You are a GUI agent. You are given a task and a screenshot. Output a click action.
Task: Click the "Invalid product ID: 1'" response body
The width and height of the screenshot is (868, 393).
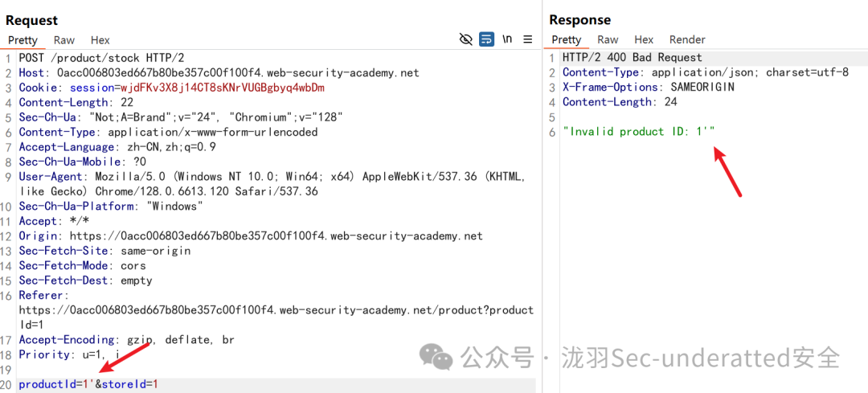click(x=639, y=132)
